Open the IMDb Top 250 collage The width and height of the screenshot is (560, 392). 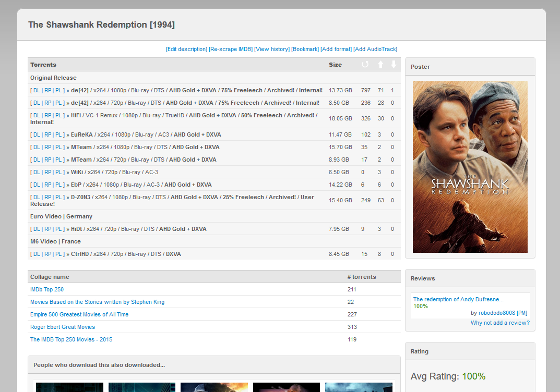coord(47,289)
